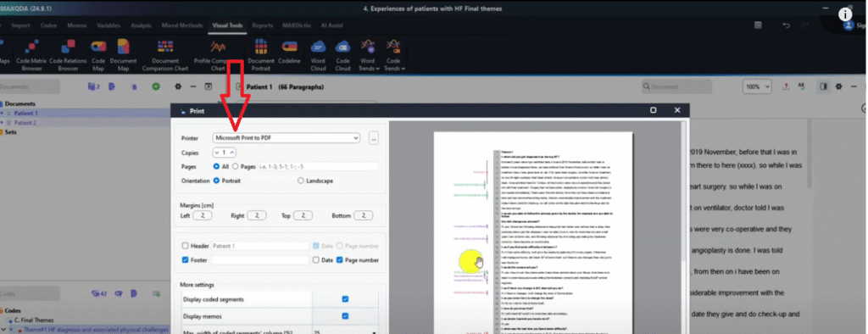868x334 pixels.
Task: Select Landscape orientation
Action: (301, 181)
